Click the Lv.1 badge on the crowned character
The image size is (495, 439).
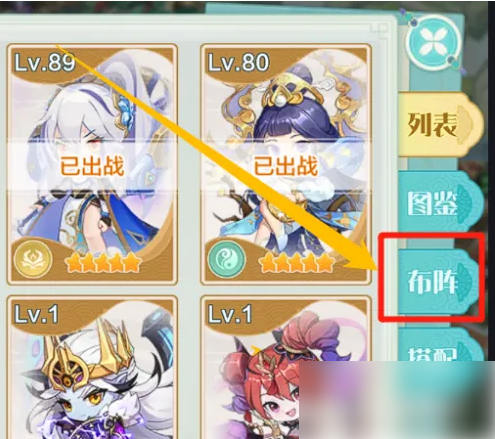tap(36, 314)
